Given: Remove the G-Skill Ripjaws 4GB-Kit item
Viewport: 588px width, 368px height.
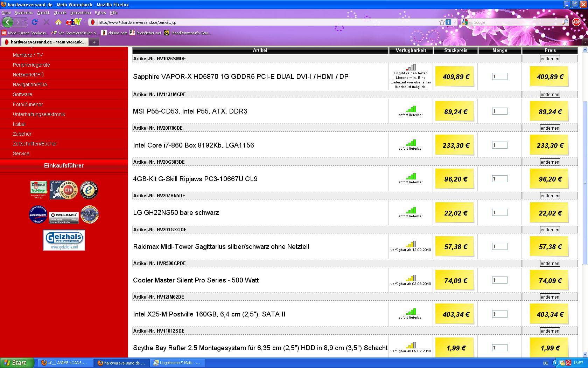Looking at the screenshot, I should point(550,162).
